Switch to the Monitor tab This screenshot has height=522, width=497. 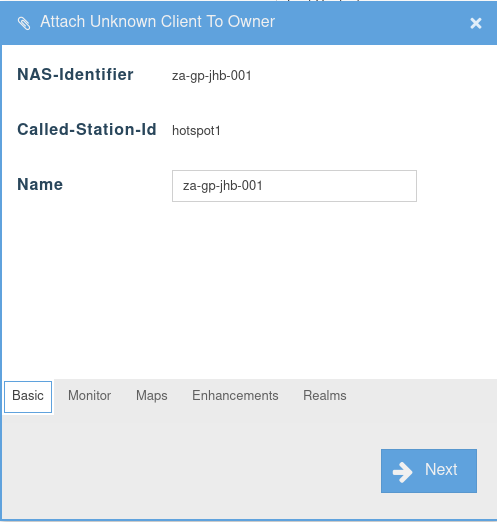pyautogui.click(x=89, y=396)
